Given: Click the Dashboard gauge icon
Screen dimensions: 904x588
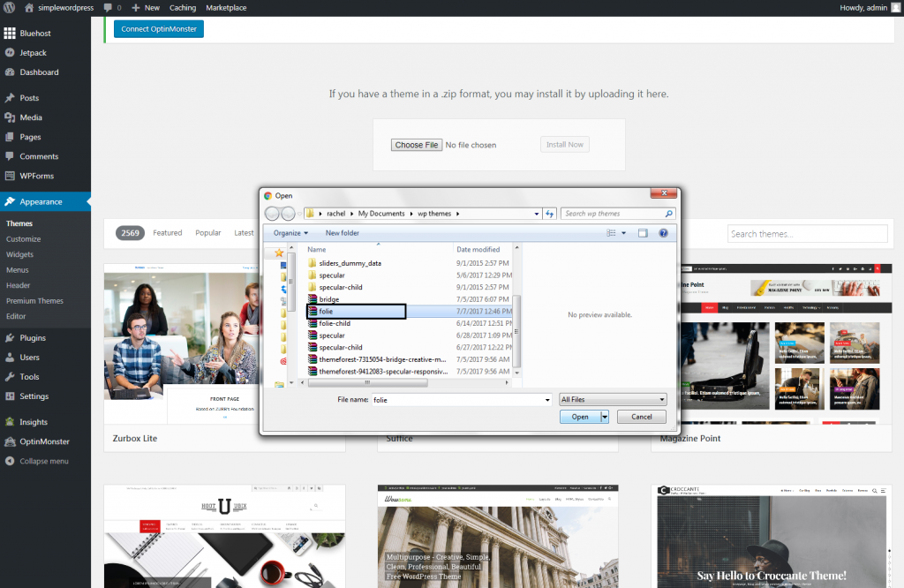Looking at the screenshot, I should 10,72.
